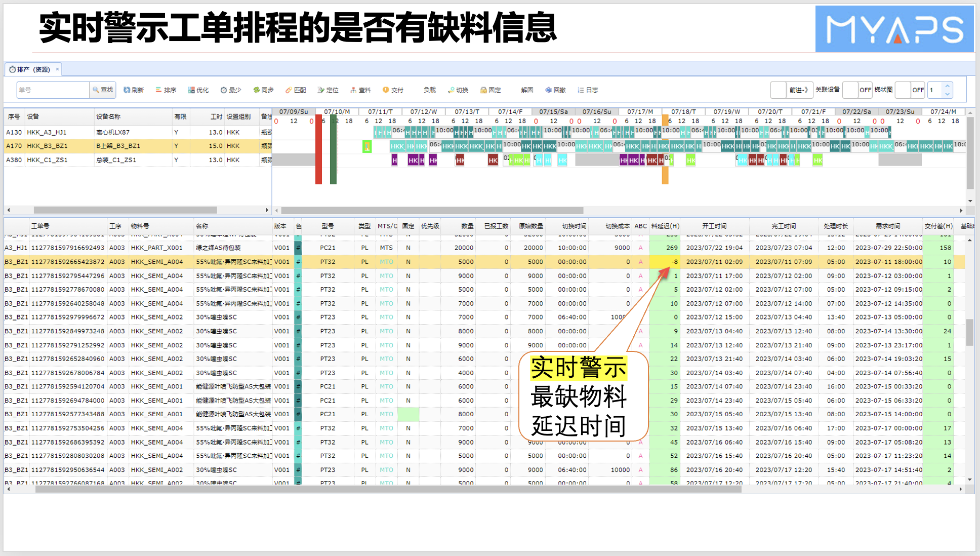The height and width of the screenshot is (556, 980).
Task: Click the 排序 sort toolbar icon
Action: coord(159,90)
